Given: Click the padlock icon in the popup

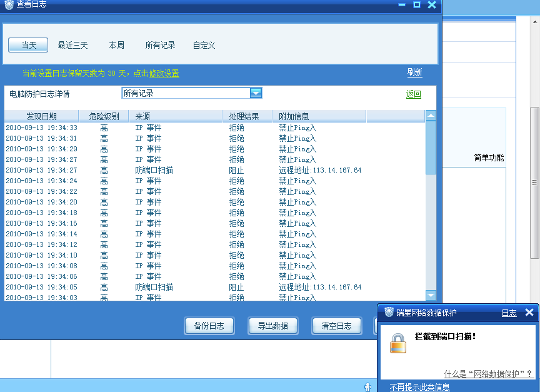Looking at the screenshot, I should click(397, 343).
